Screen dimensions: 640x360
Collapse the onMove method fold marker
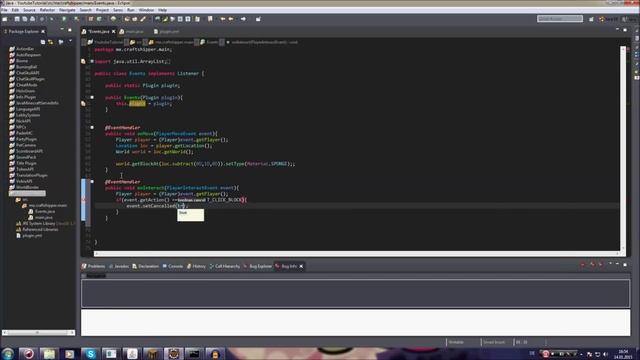[92, 127]
